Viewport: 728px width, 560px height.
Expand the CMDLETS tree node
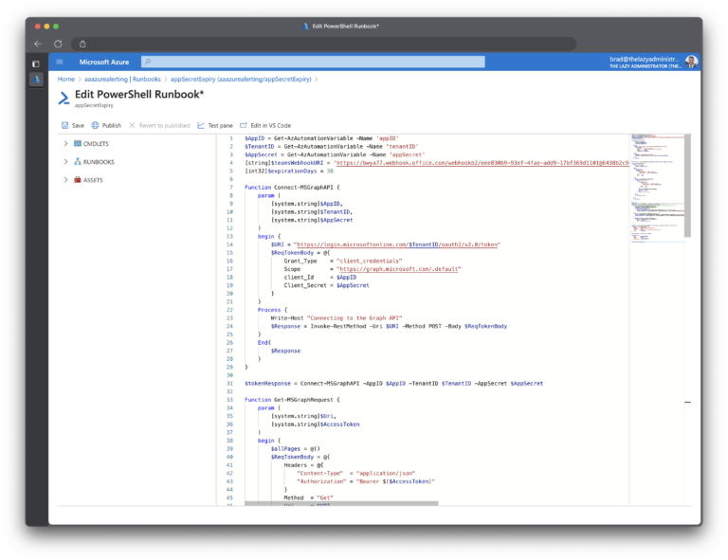click(65, 144)
